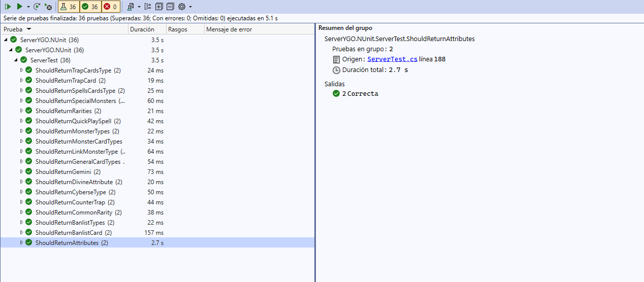Click the 157 ms duration value

coord(154,232)
